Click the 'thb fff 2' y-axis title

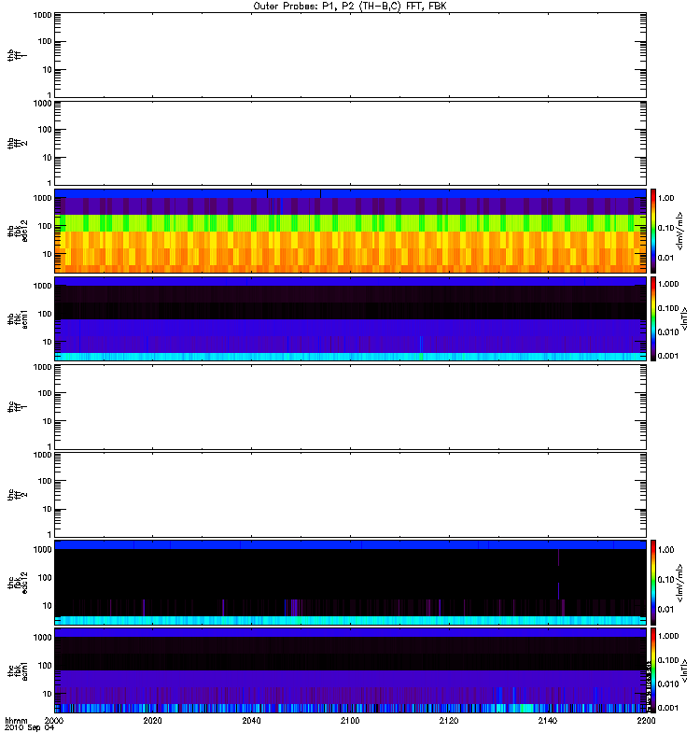(x=17, y=143)
